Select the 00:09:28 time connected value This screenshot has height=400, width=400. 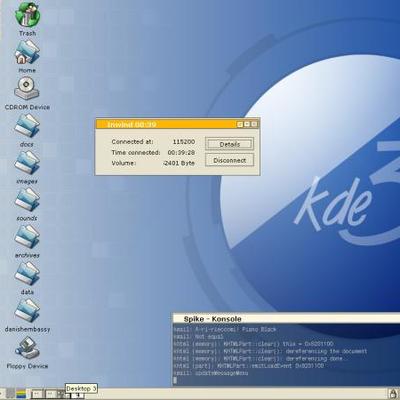tap(181, 152)
